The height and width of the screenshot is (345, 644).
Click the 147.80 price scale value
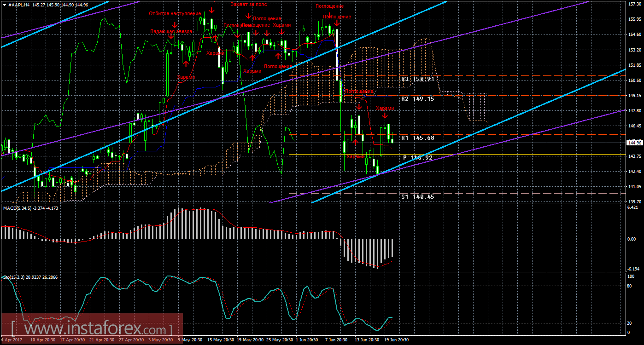pos(635,110)
